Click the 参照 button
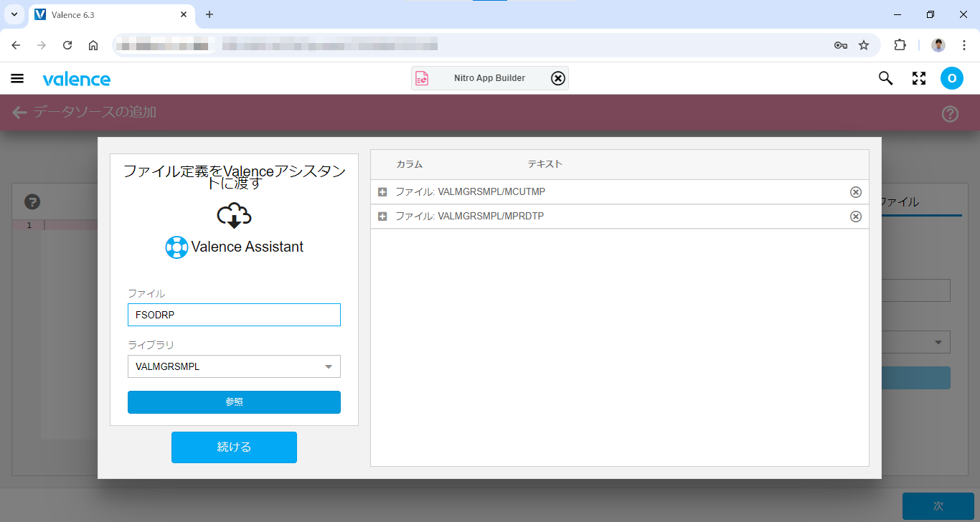The image size is (980, 522). coord(234,402)
